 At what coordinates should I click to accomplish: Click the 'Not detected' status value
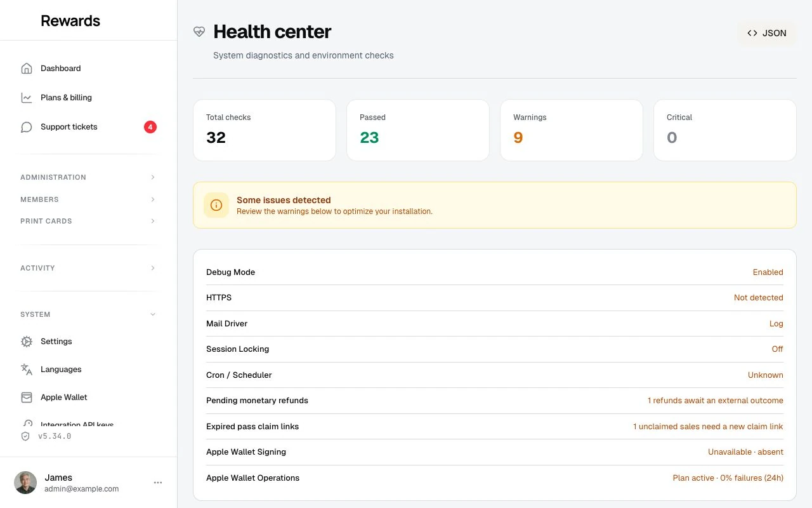759,298
